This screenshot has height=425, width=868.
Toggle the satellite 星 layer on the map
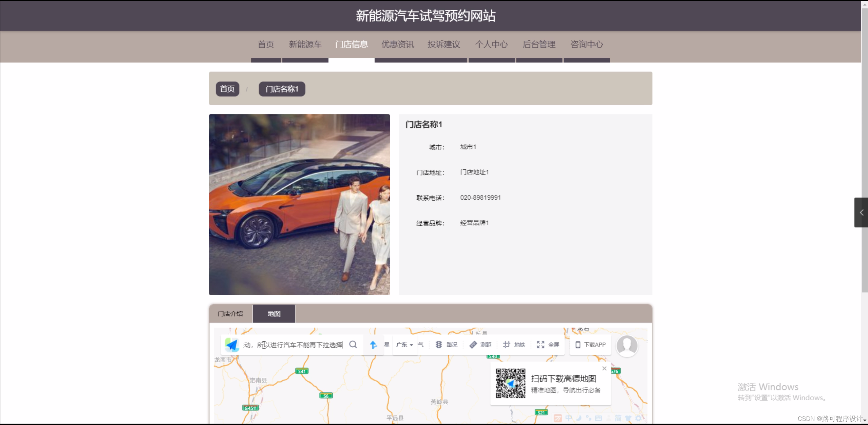click(386, 345)
